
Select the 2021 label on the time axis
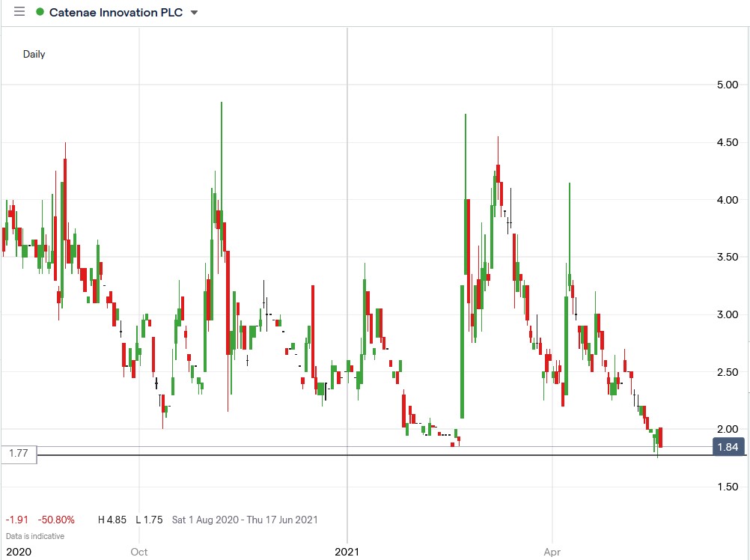[x=347, y=552]
